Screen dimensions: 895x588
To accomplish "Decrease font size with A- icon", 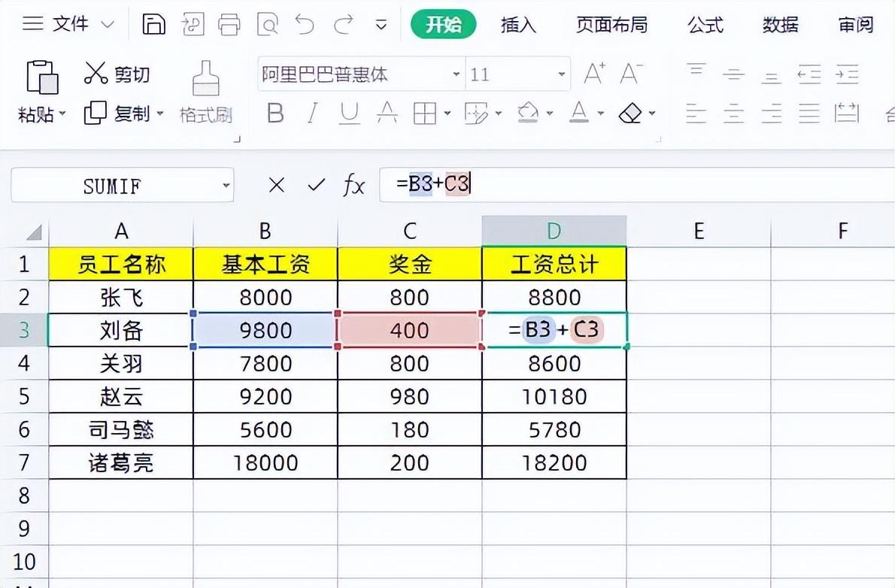I will pos(631,74).
